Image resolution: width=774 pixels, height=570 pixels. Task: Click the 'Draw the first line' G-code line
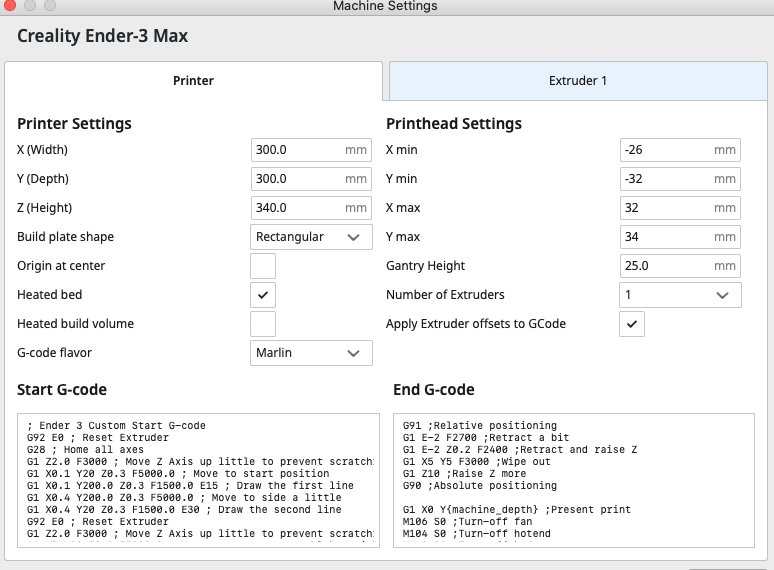click(x=190, y=486)
